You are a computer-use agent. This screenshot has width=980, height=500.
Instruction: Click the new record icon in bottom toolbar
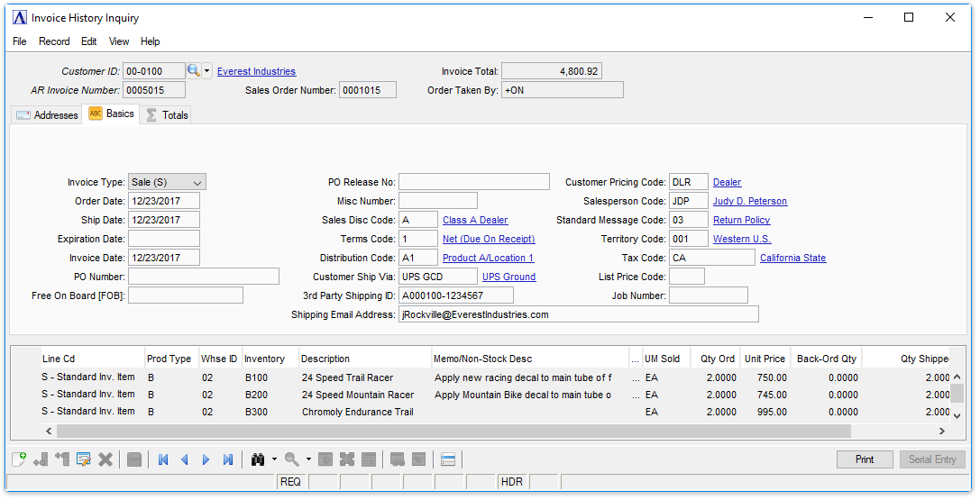[x=19, y=459]
